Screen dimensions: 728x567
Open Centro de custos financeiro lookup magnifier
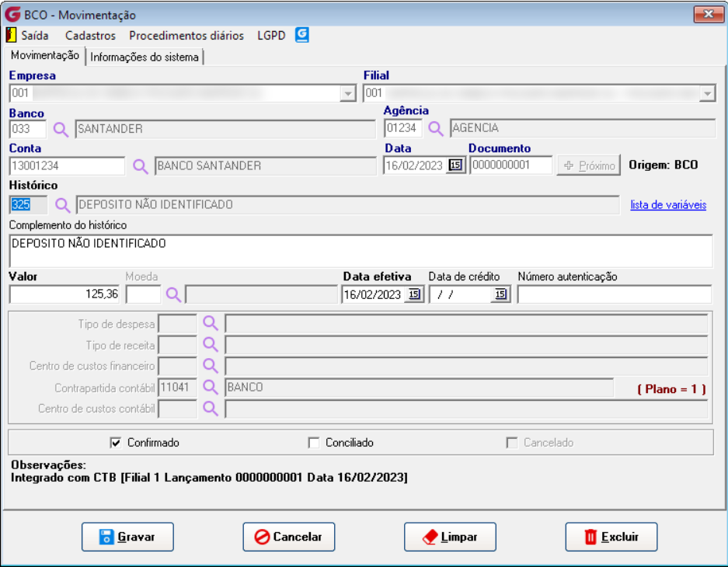point(211,366)
